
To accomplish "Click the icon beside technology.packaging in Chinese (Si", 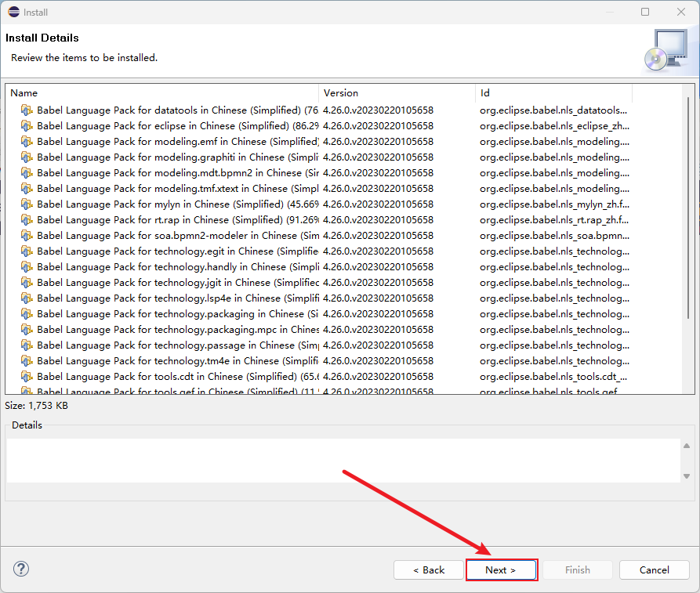I will click(x=27, y=313).
